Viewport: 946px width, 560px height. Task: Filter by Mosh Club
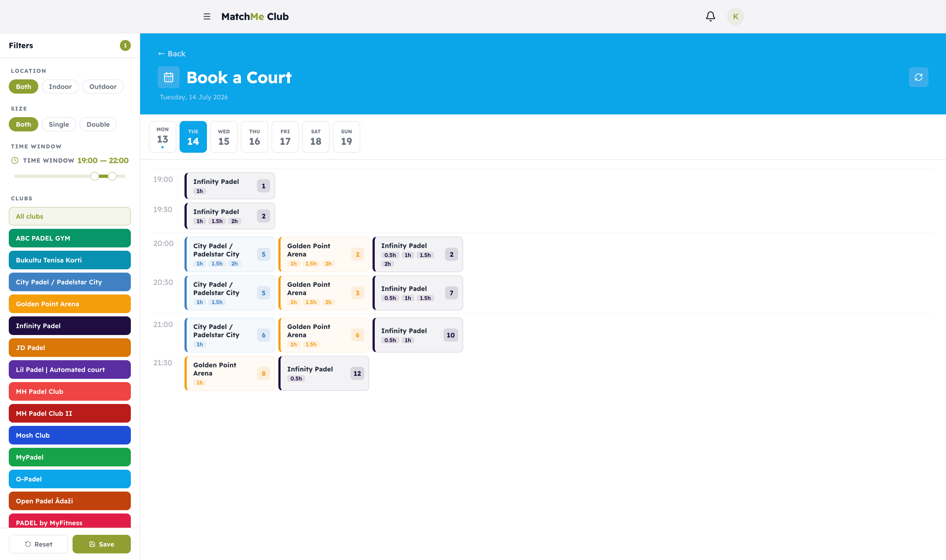(x=70, y=435)
